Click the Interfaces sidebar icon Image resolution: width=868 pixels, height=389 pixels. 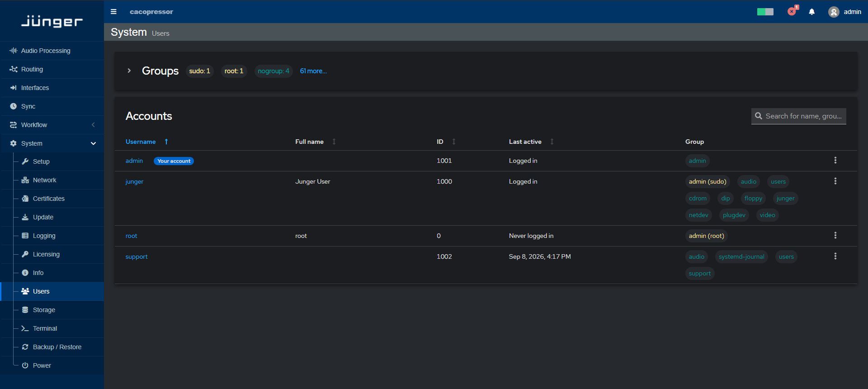point(14,88)
